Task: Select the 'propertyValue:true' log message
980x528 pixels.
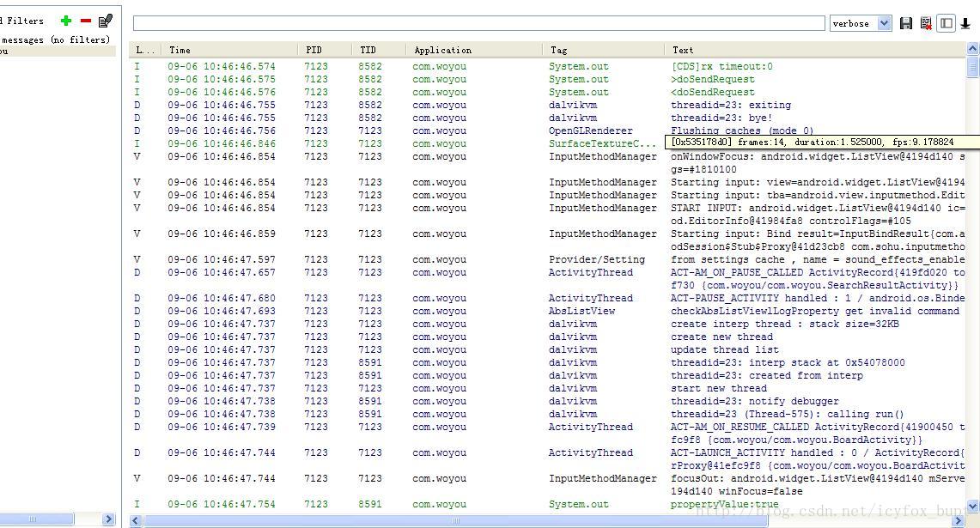Action: 724,504
